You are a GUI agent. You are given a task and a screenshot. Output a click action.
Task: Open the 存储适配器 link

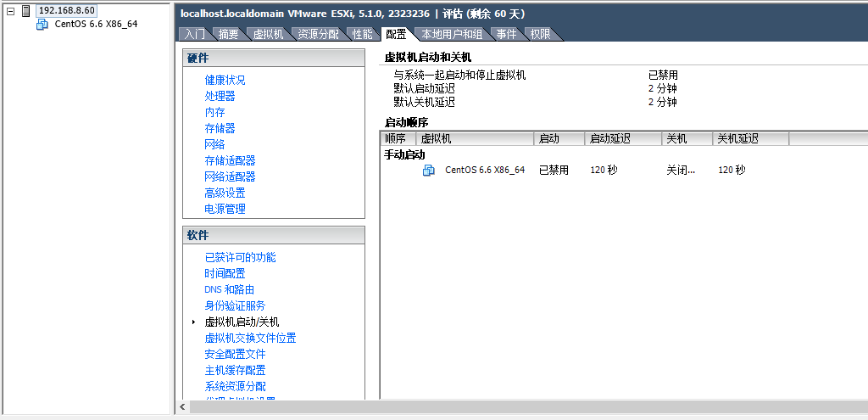click(x=230, y=160)
